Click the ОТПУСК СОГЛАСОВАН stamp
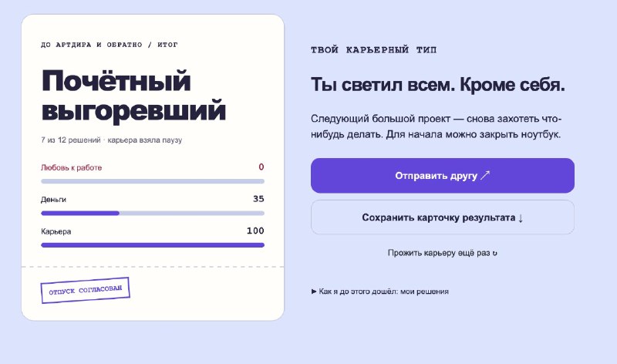This screenshot has height=364, width=617. [85, 291]
